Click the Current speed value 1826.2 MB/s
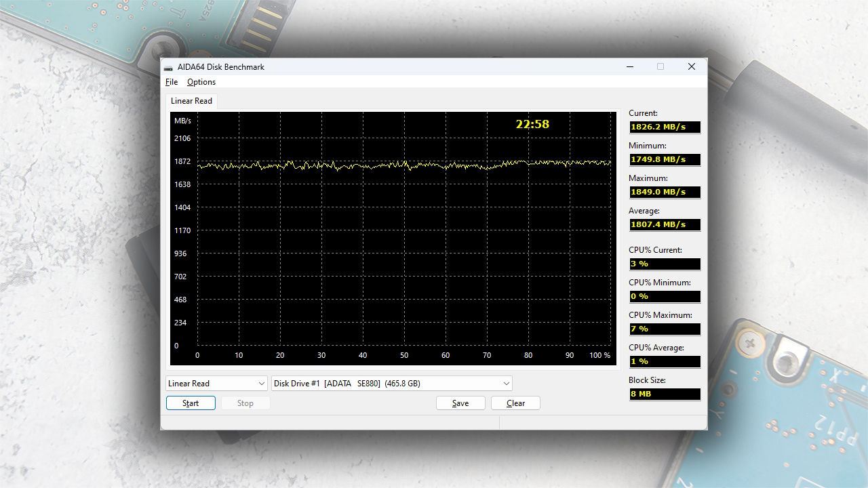This screenshot has height=488, width=868. (665, 127)
